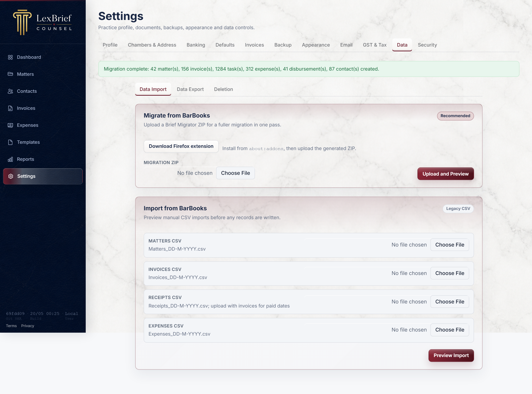Click the about:addons code text

pos(266,149)
